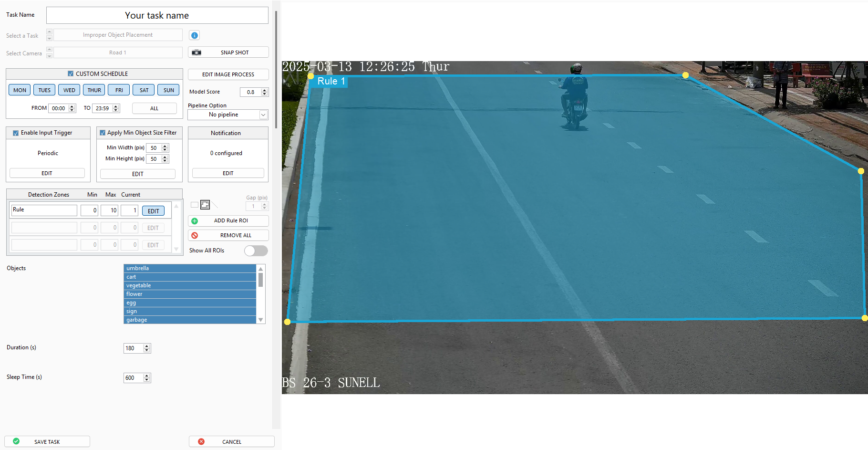Image resolution: width=868 pixels, height=450 pixels.
Task: Select 'vegetable' in the Objects list
Action: pos(190,285)
